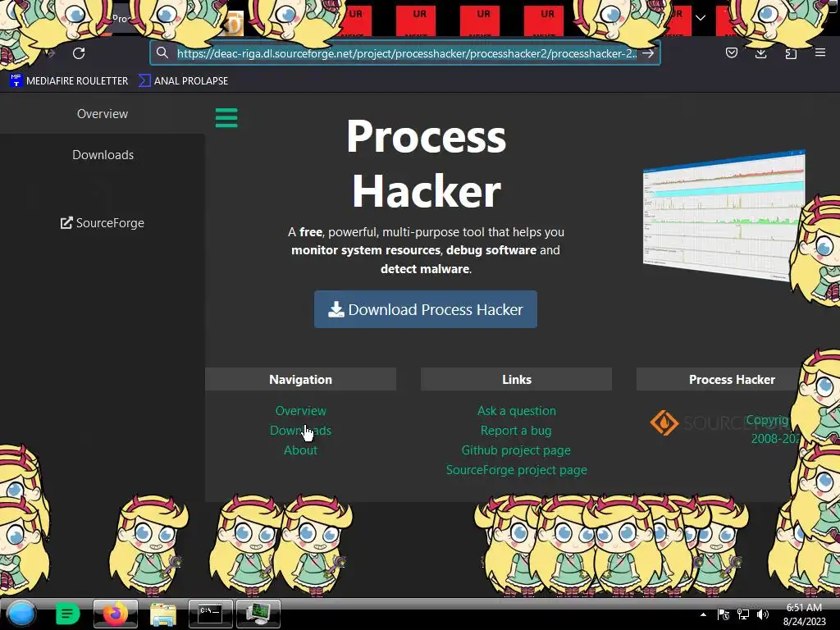
Task: Reload the page with the refresh icon
Action: point(79,53)
